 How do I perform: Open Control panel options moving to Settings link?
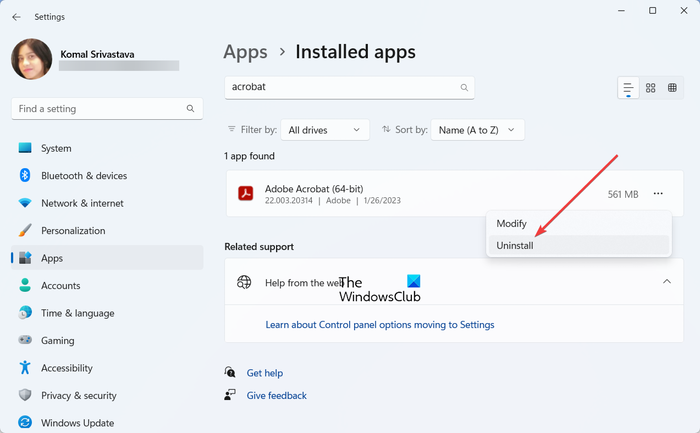point(380,324)
